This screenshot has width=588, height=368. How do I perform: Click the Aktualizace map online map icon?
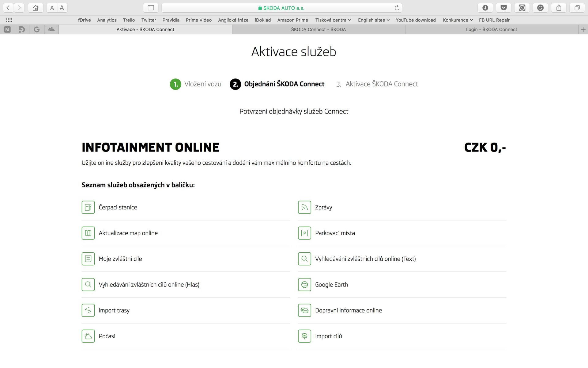point(88,233)
